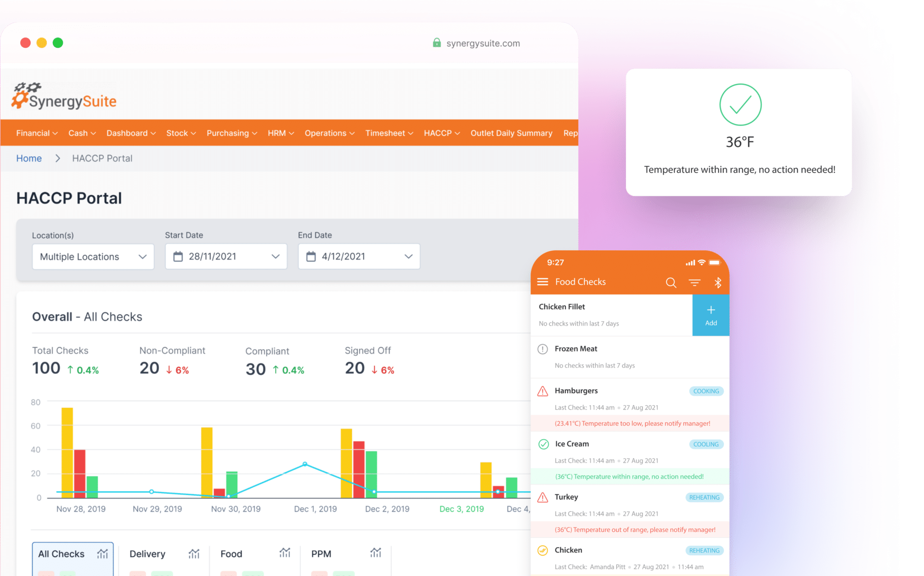Click the SynergySuite logo

(64, 96)
